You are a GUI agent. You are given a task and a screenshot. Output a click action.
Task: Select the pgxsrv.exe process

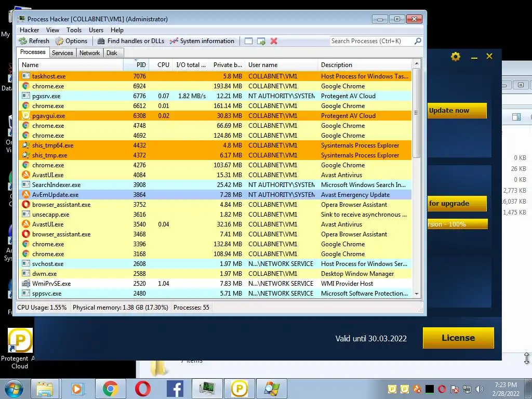click(x=216, y=96)
